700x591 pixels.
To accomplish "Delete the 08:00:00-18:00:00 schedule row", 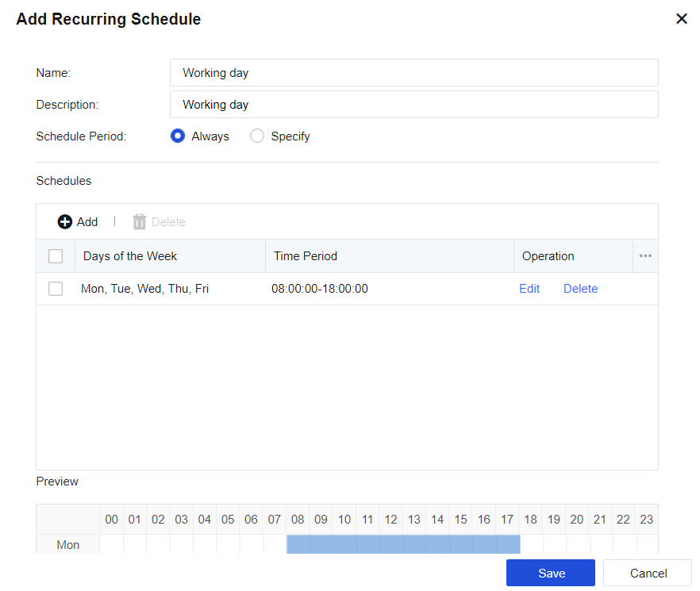I will tap(580, 289).
